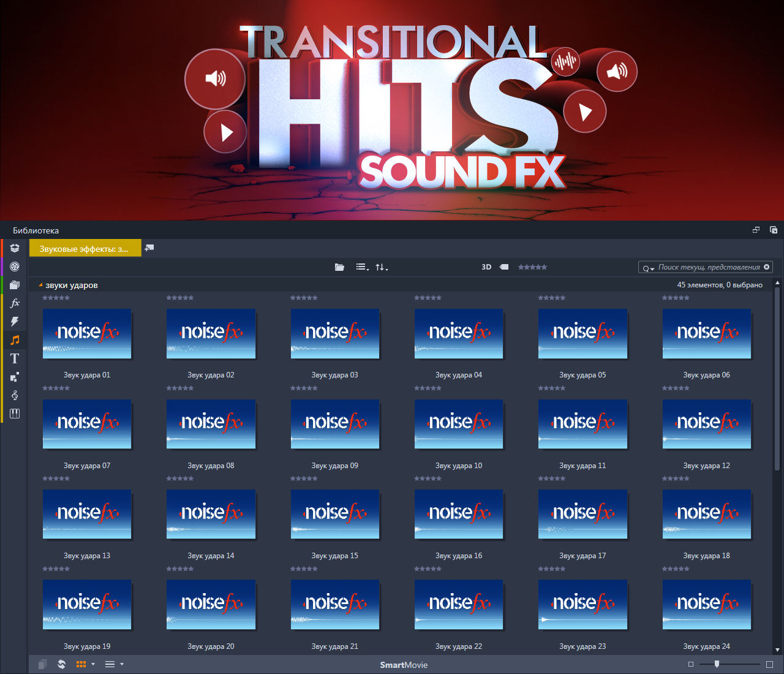Select the Звук удара 13 thumbnail
The image size is (784, 674).
click(x=87, y=514)
